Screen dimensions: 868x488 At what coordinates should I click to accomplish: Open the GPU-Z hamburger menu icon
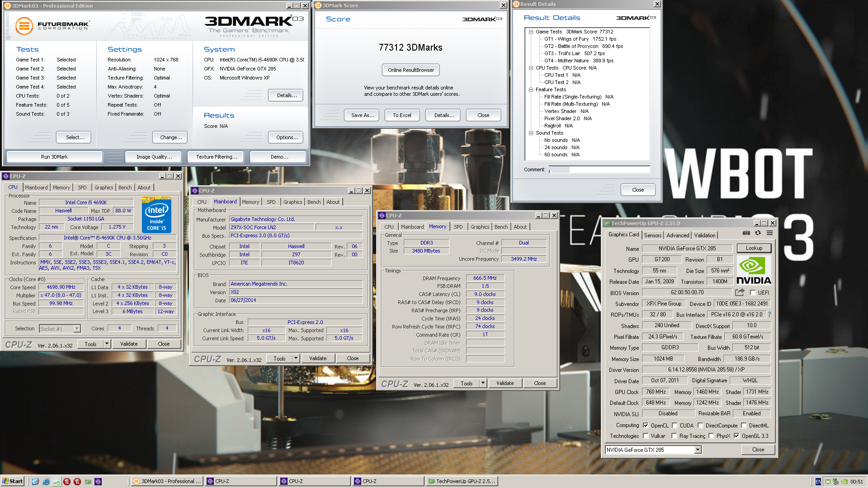(x=769, y=233)
